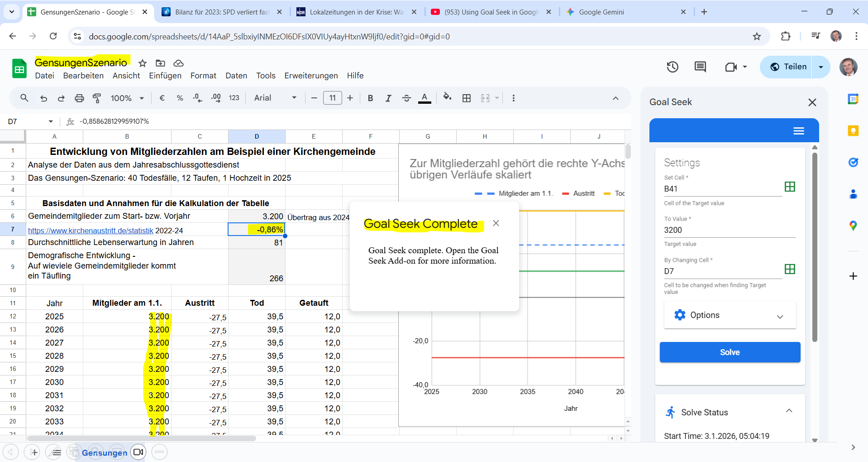Open the fill color picker

(x=447, y=97)
